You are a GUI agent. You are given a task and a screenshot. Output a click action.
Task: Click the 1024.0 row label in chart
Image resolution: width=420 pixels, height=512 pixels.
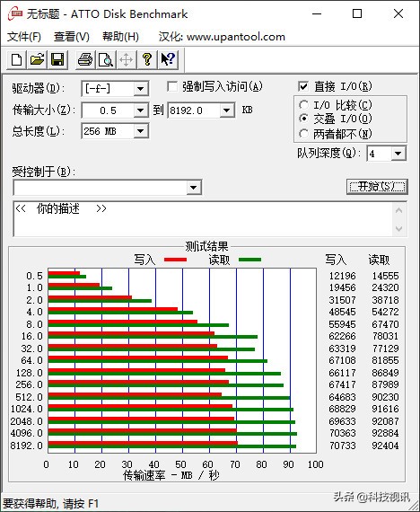26,409
